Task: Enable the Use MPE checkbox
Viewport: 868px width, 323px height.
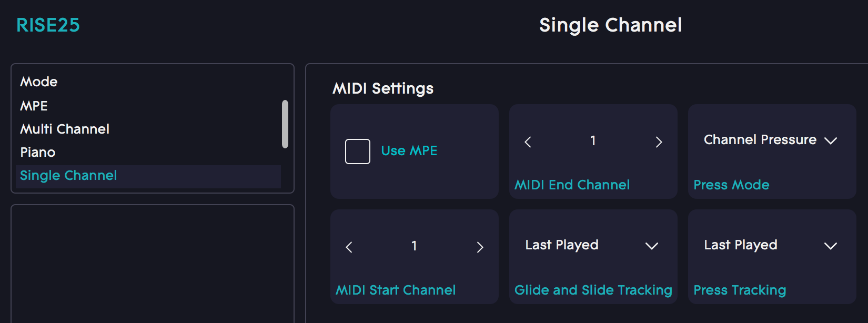Action: click(x=357, y=151)
